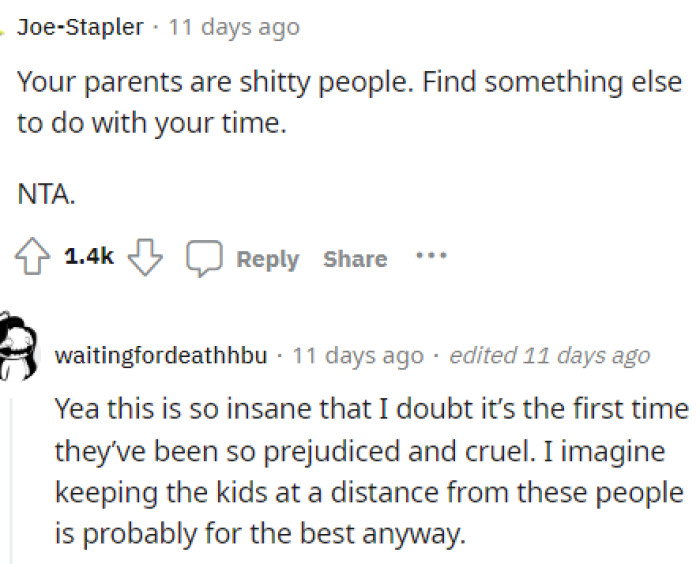Click the "NTA." verdict text
Screen dimensions: 700x564
[x=47, y=195]
